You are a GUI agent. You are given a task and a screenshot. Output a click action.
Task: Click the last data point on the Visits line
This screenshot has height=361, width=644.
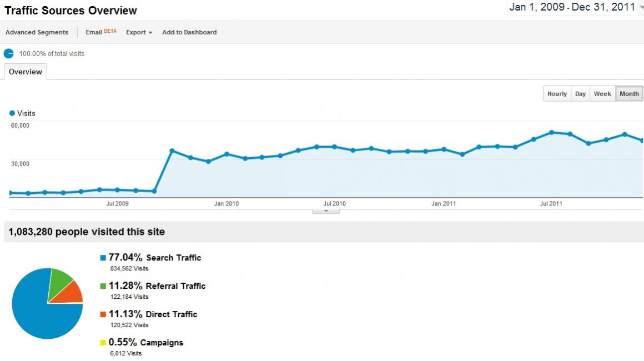(642, 141)
